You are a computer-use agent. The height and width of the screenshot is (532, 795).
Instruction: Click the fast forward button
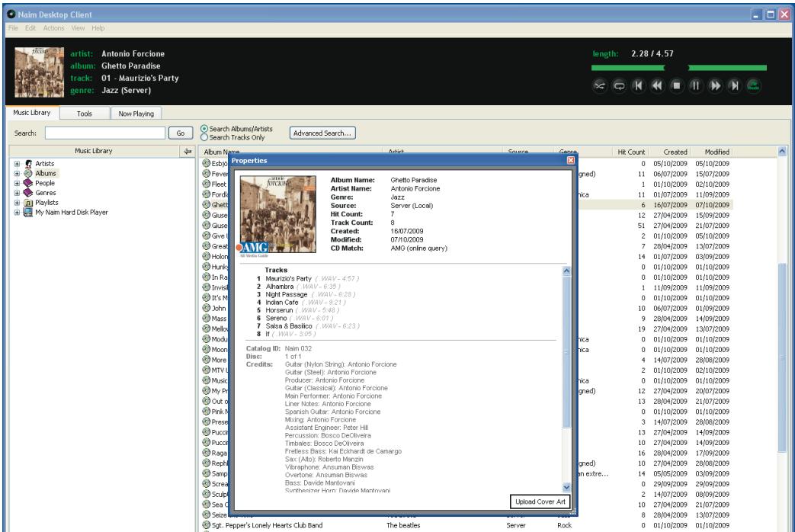tap(715, 85)
